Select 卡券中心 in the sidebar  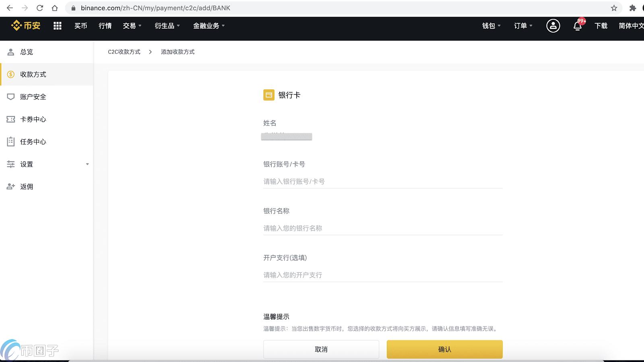tap(33, 119)
